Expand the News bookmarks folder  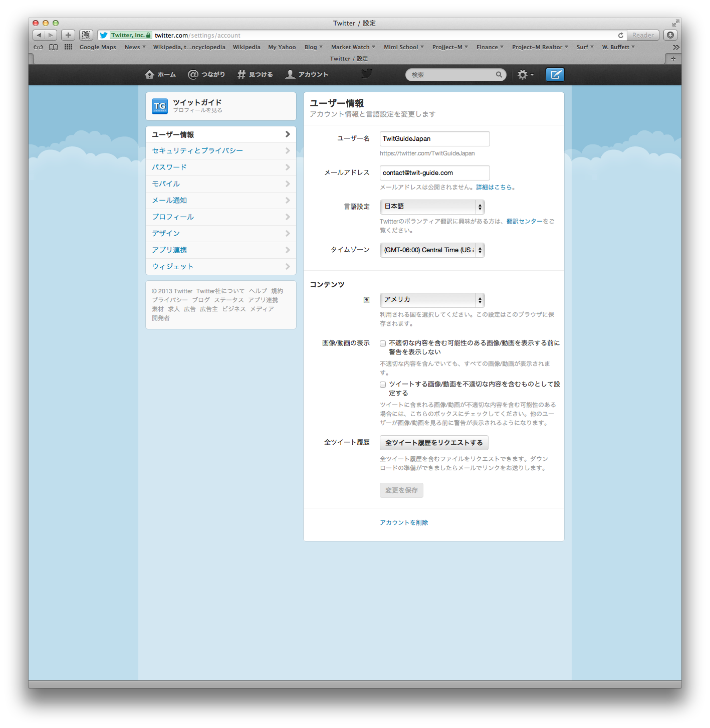[x=135, y=47]
